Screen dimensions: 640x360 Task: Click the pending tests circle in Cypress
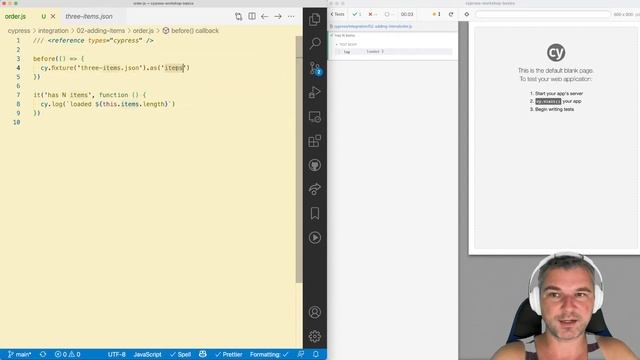pos(389,14)
